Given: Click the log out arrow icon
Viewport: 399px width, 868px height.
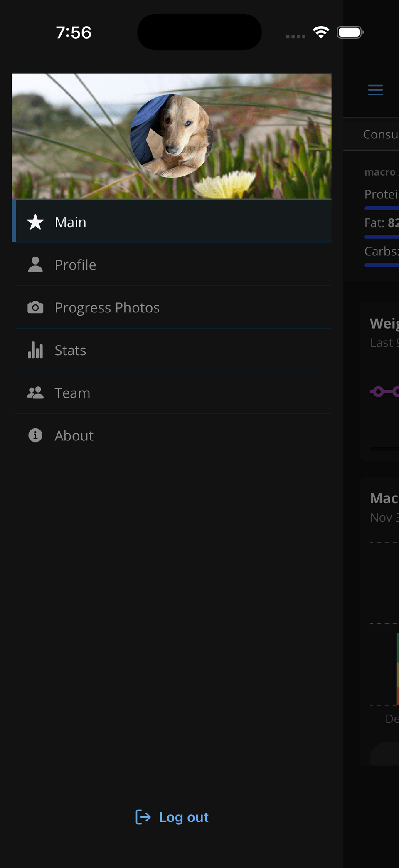Looking at the screenshot, I should (x=143, y=817).
